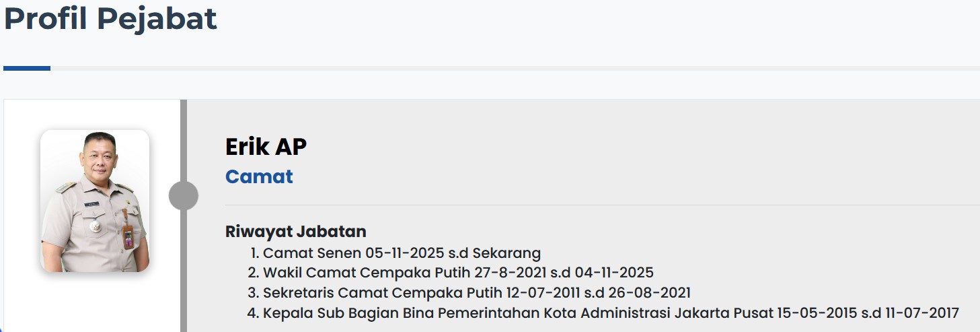The width and height of the screenshot is (980, 332).
Task: Click the Erik AP name heading
Action: pos(266,147)
